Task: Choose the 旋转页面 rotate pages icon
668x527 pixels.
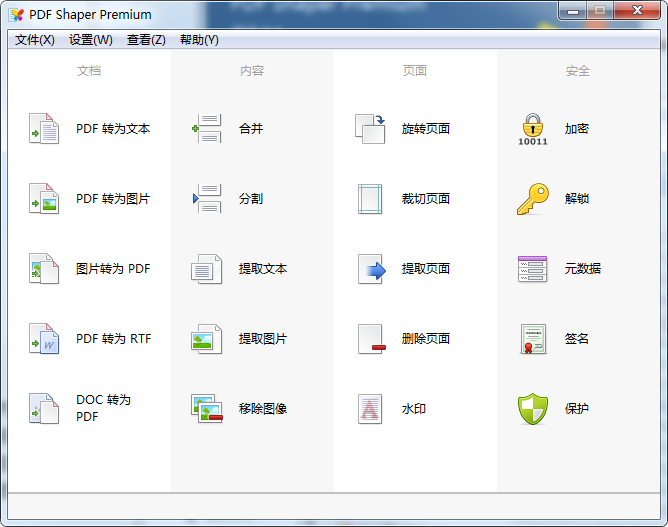Action: [370, 129]
